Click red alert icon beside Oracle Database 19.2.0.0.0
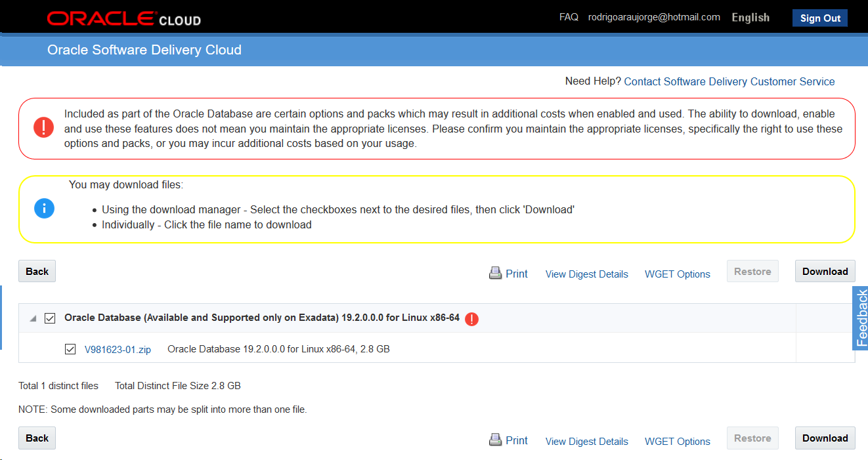 tap(471, 319)
